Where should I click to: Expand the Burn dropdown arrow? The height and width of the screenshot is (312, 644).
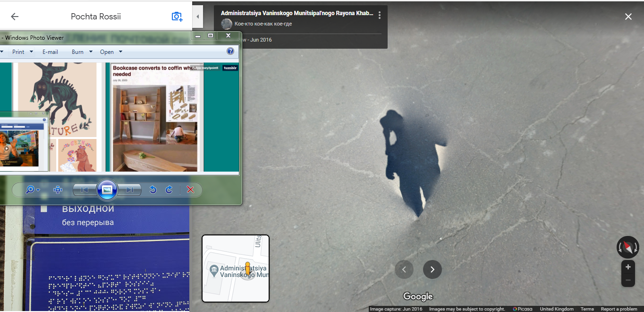(91, 52)
